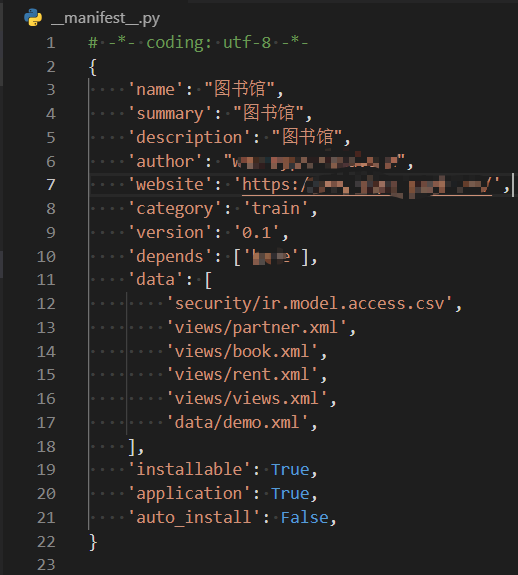
Task: Click the 'description' key on line 5
Action: click(189, 138)
